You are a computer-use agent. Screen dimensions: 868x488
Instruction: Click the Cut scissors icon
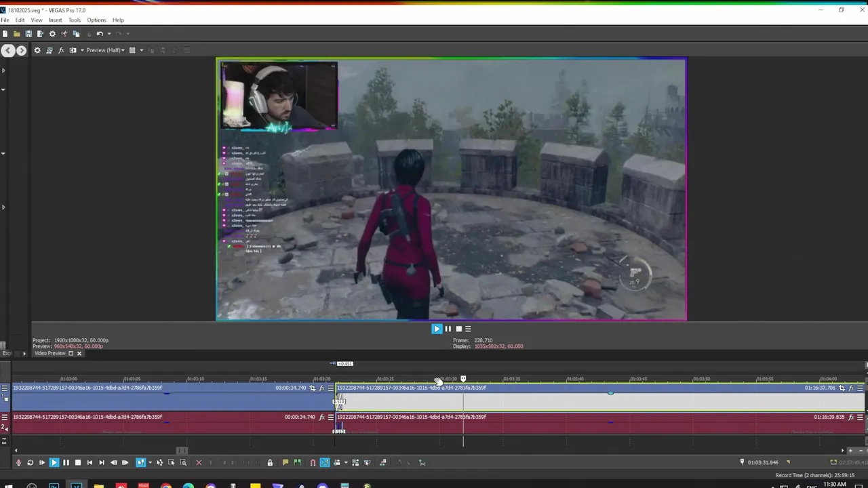pos(64,34)
